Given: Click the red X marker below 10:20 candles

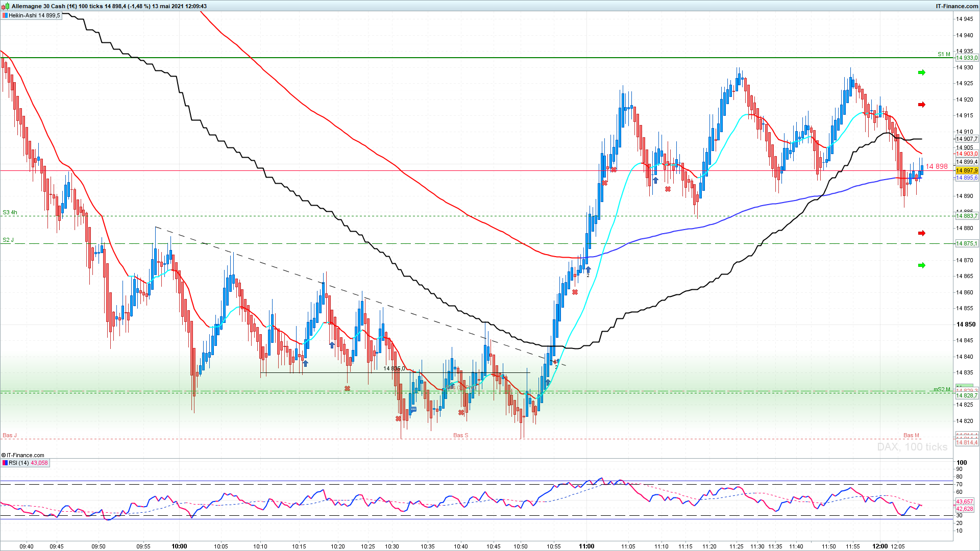Looking at the screenshot, I should [347, 389].
